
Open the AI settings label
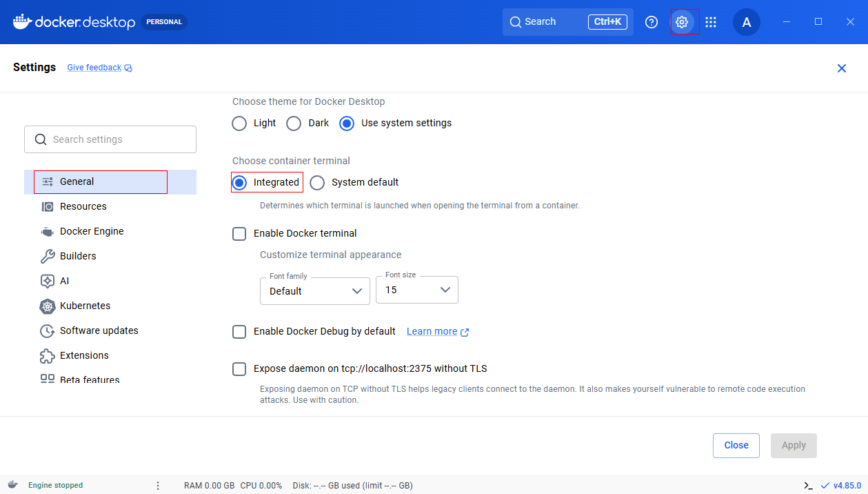click(65, 281)
